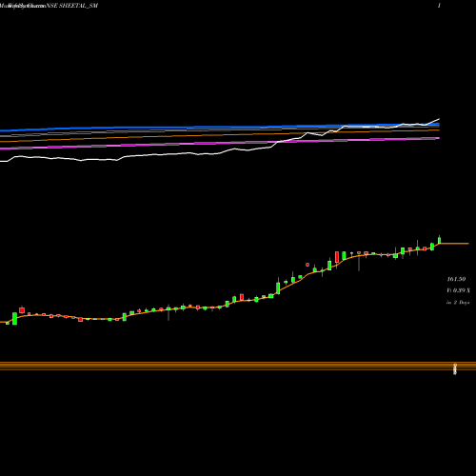Click the NSE SHEETAL_SM ticker title
This screenshot has height=476, width=476.
[72, 6]
